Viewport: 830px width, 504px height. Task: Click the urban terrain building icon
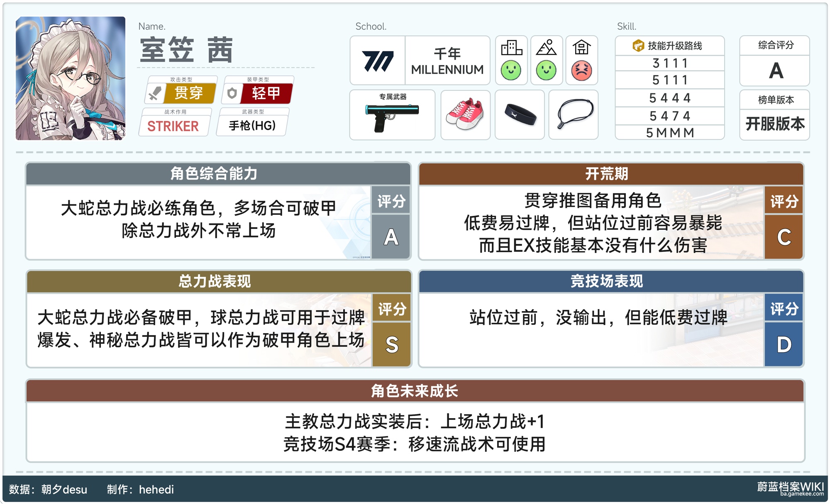click(x=511, y=48)
